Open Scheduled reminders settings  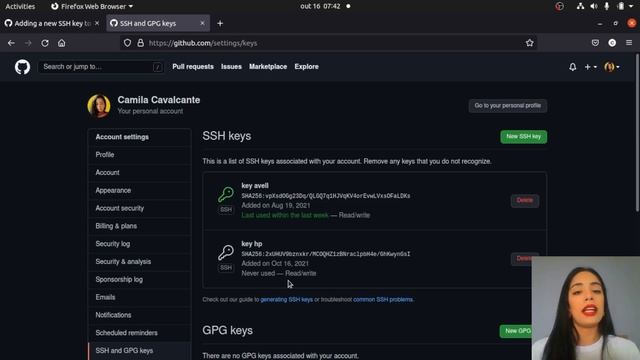(x=140, y=333)
